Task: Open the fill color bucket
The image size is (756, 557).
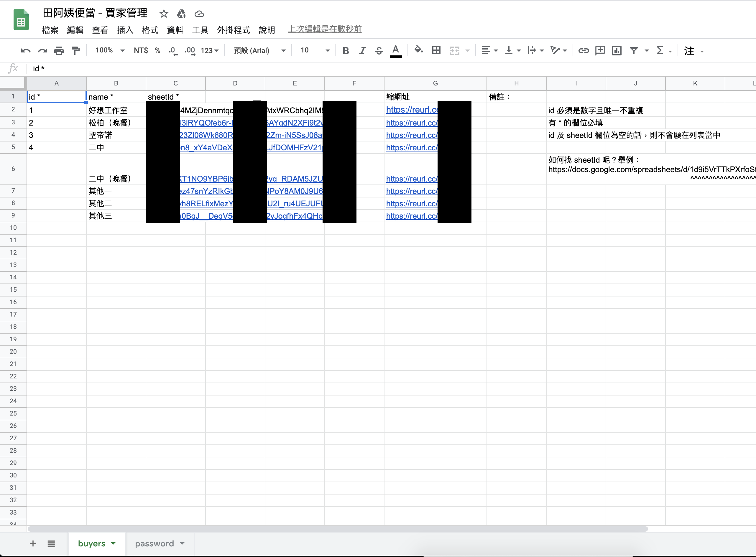Action: 418,51
